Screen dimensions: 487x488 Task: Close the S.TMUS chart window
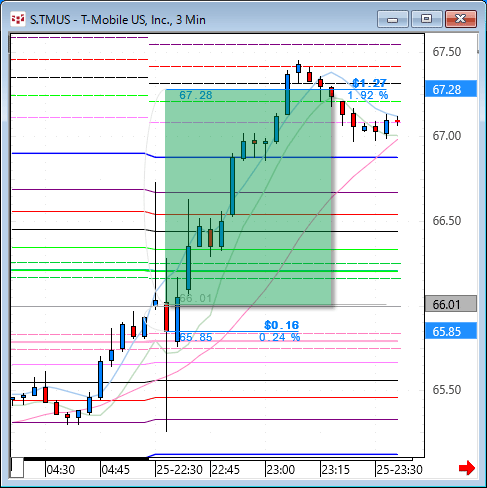(x=460, y=19)
